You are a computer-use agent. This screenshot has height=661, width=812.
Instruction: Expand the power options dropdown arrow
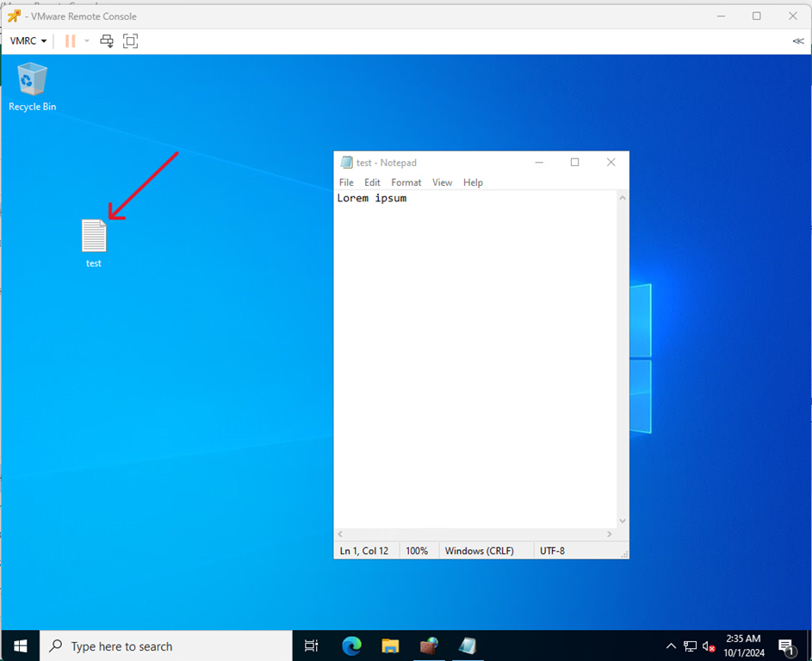point(87,41)
